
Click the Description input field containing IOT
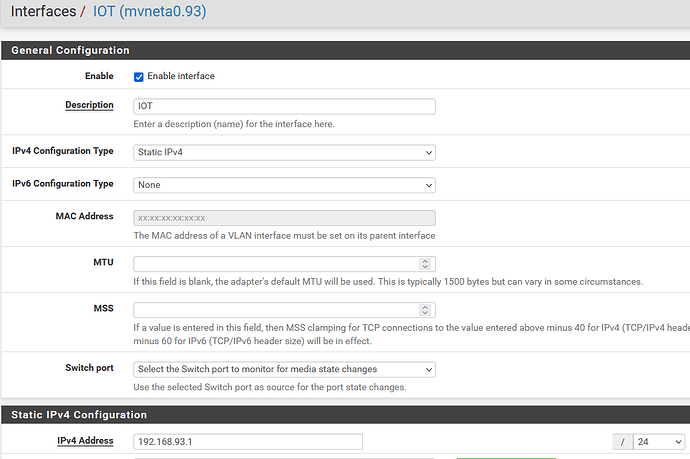coord(284,106)
